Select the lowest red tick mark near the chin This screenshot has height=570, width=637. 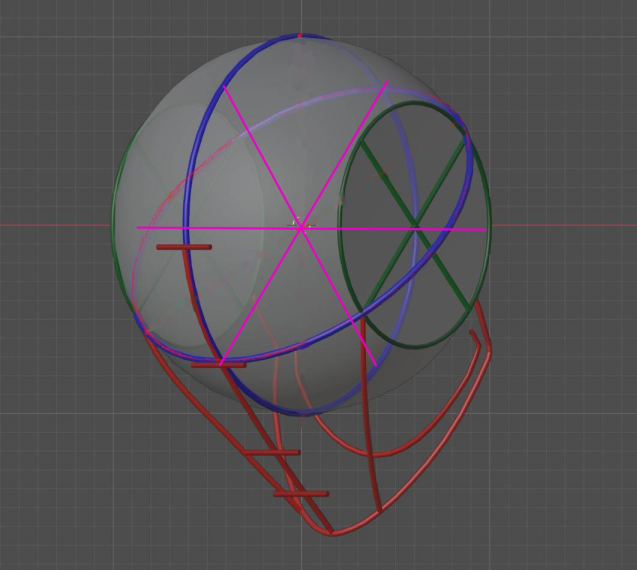301,494
